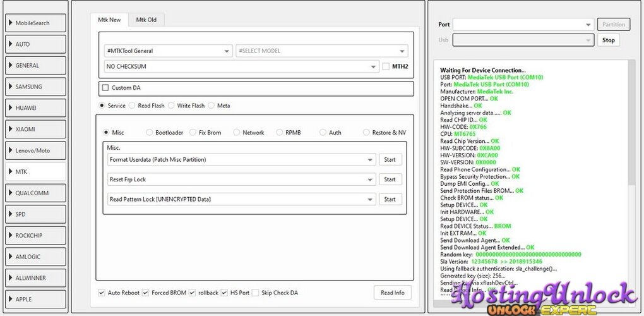This screenshot has height=316, width=644.
Task: Select the Restore & NV radio option
Action: pos(366,133)
